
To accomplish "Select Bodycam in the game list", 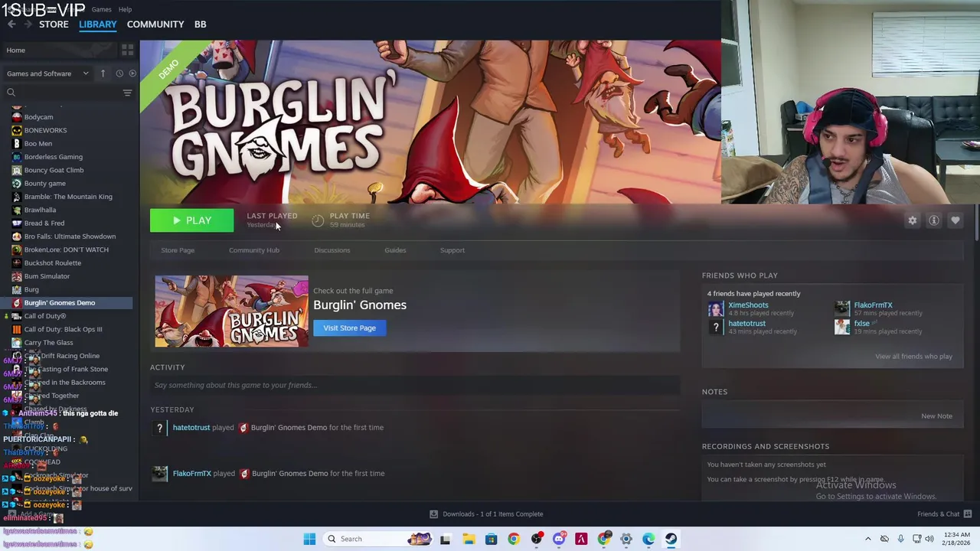I will click(38, 117).
